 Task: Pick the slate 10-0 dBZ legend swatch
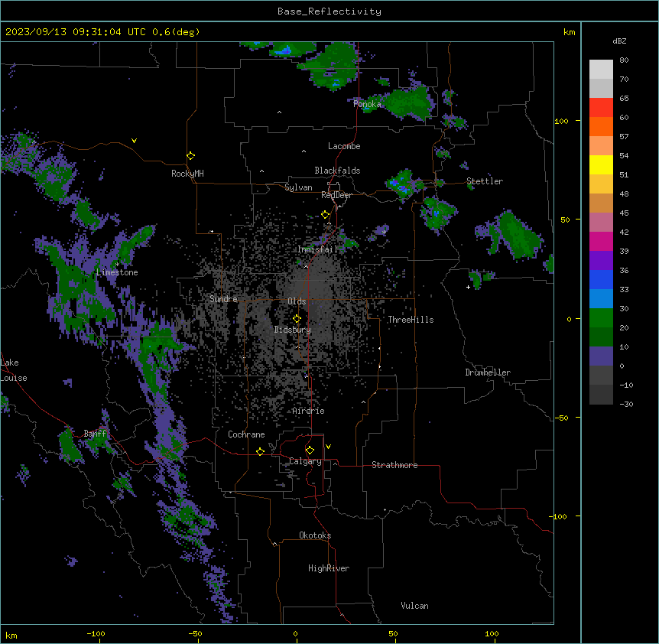point(601,356)
